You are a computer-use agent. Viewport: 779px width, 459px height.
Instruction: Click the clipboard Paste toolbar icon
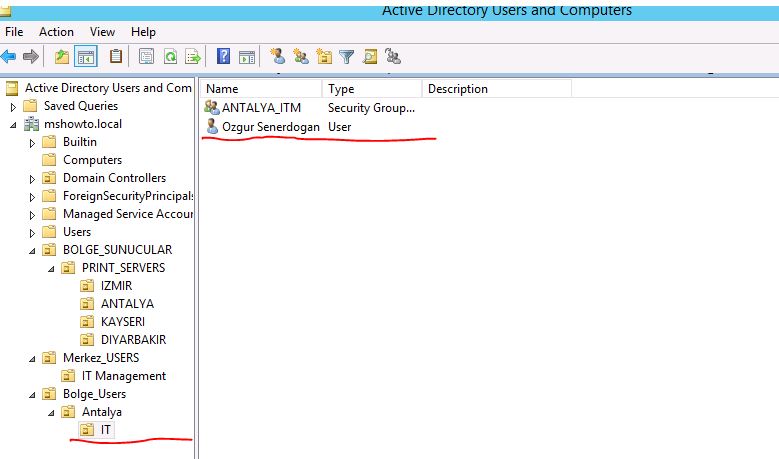[x=116, y=56]
